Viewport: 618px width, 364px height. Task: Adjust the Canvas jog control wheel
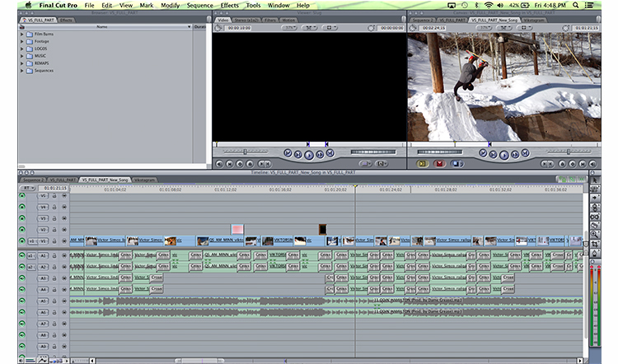point(439,152)
